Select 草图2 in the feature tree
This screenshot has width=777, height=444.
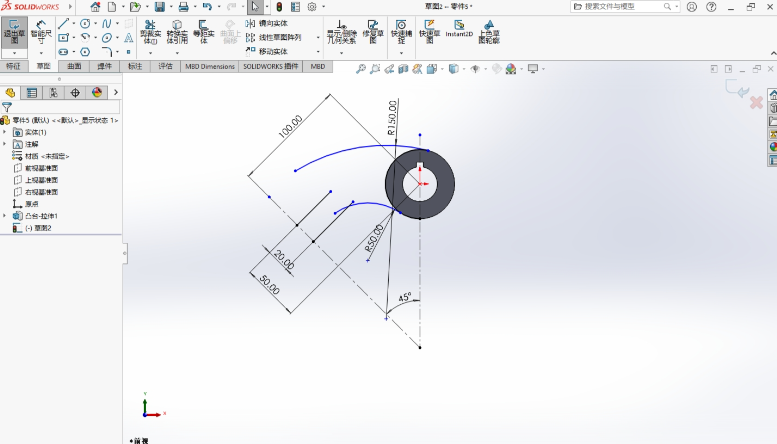43,228
